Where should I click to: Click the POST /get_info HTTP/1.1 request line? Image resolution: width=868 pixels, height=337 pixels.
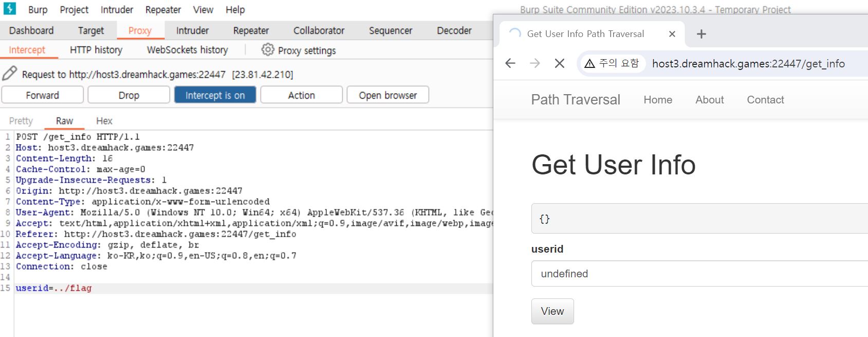tap(78, 137)
